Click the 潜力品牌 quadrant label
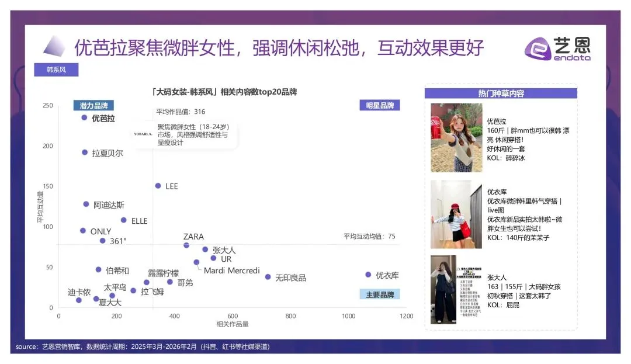Image resolution: width=631 pixels, height=364 pixels. point(93,105)
